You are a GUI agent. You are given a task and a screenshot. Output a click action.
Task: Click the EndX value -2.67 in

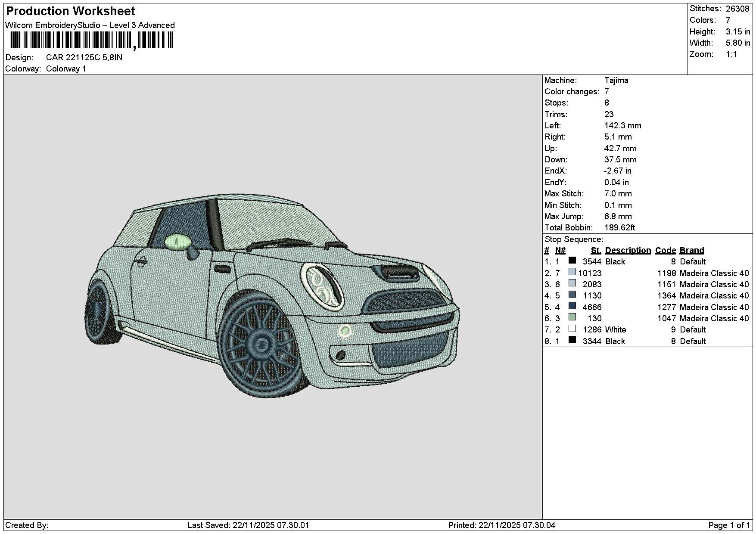coord(618,171)
